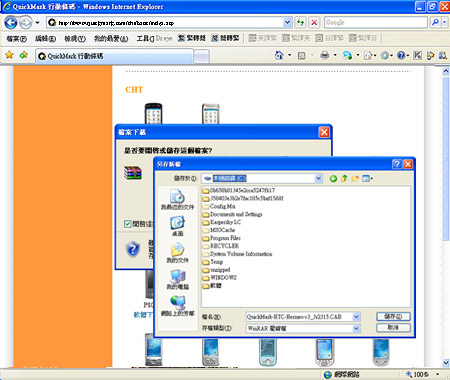Expand the file name dropdown arrow
The height and width of the screenshot is (380, 450).
click(356, 316)
